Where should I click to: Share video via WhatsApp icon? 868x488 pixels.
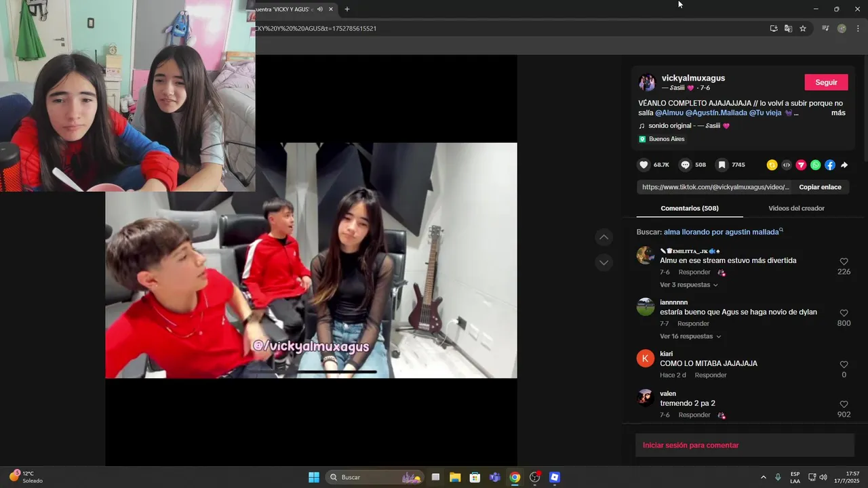tap(815, 165)
